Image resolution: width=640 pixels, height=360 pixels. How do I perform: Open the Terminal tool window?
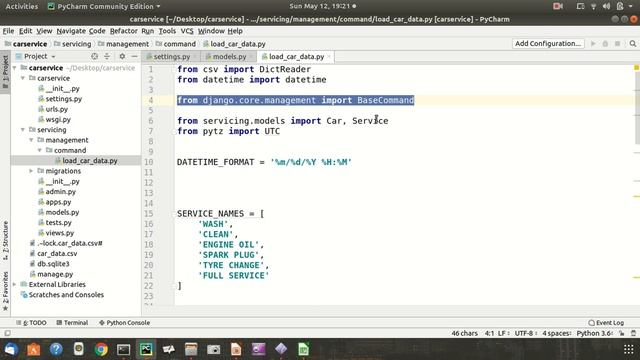tap(72, 322)
